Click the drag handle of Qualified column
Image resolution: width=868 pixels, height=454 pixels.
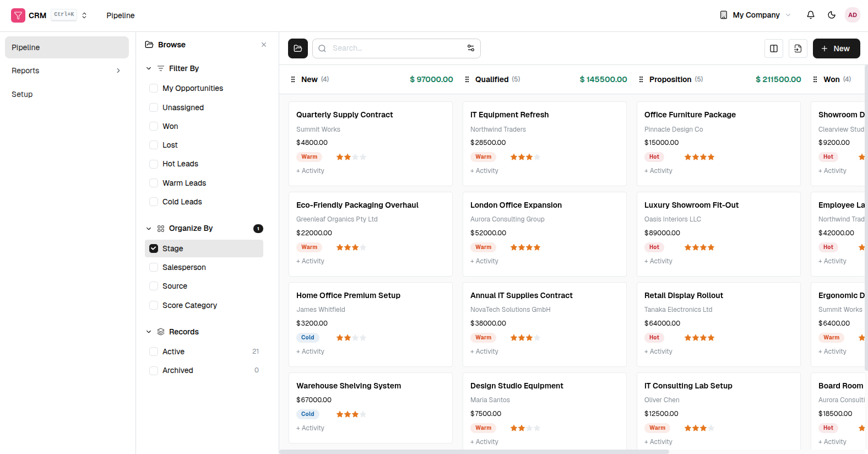[x=467, y=79]
